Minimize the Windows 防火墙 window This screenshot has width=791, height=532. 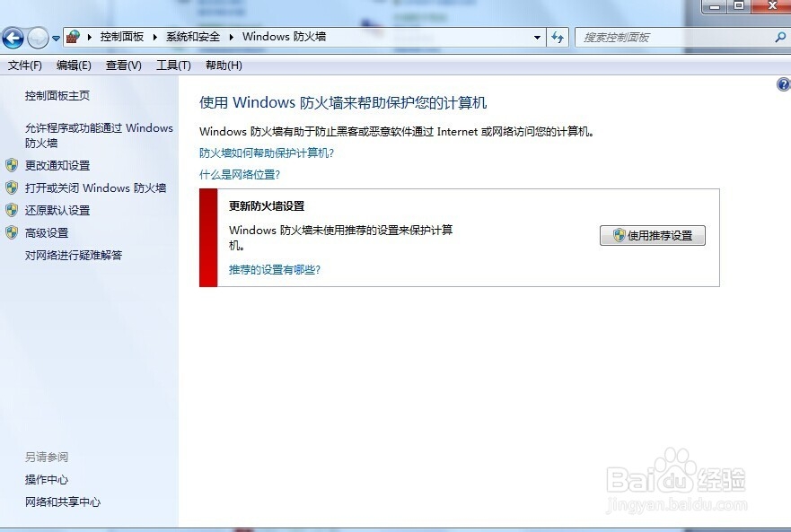pyautogui.click(x=715, y=6)
